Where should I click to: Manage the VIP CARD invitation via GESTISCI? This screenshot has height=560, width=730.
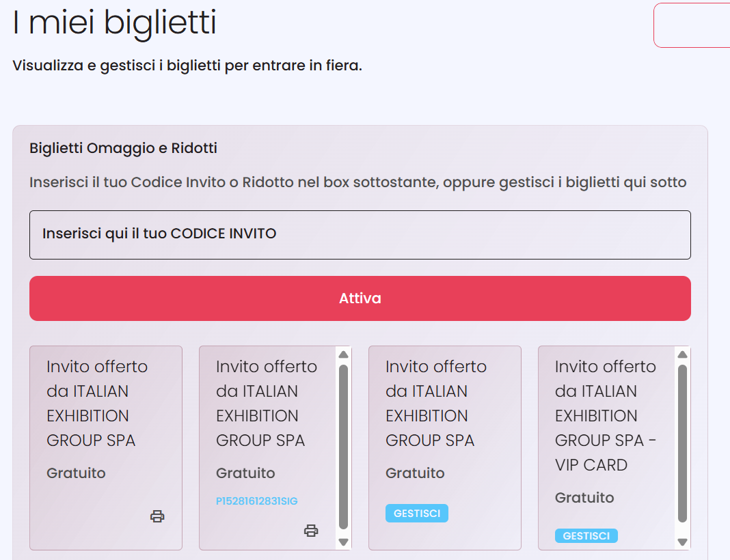tap(586, 536)
